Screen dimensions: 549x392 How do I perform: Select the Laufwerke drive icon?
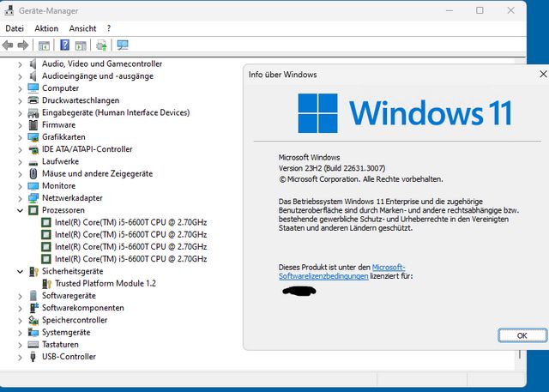click(33, 162)
